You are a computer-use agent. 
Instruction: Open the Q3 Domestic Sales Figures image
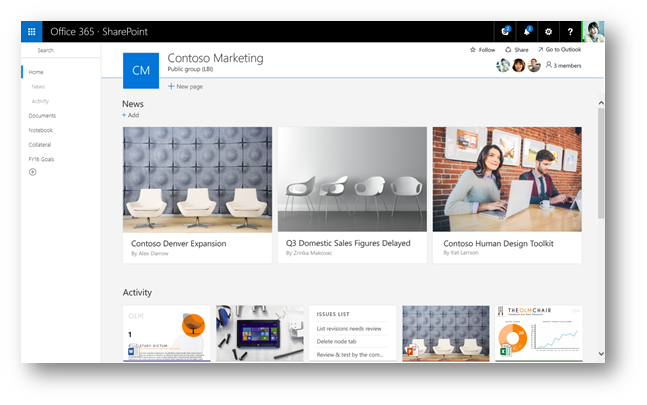tap(352, 179)
